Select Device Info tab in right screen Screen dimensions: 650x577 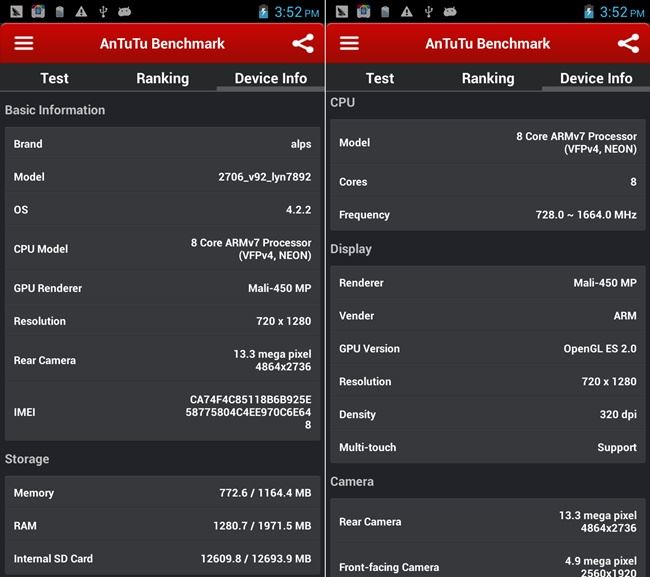pyautogui.click(x=596, y=78)
